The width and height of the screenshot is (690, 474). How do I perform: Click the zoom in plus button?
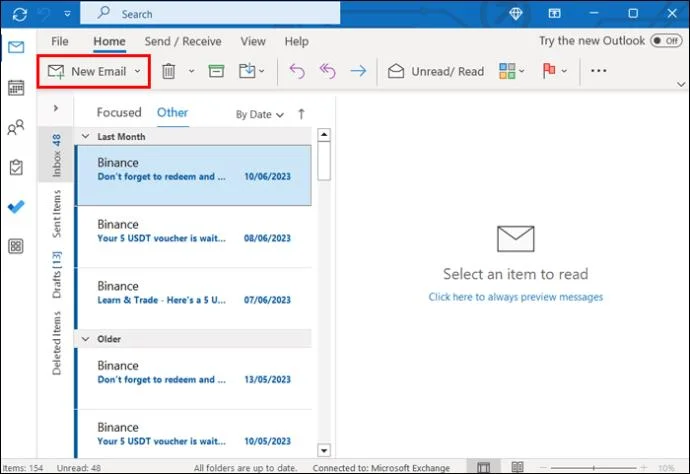(644, 467)
